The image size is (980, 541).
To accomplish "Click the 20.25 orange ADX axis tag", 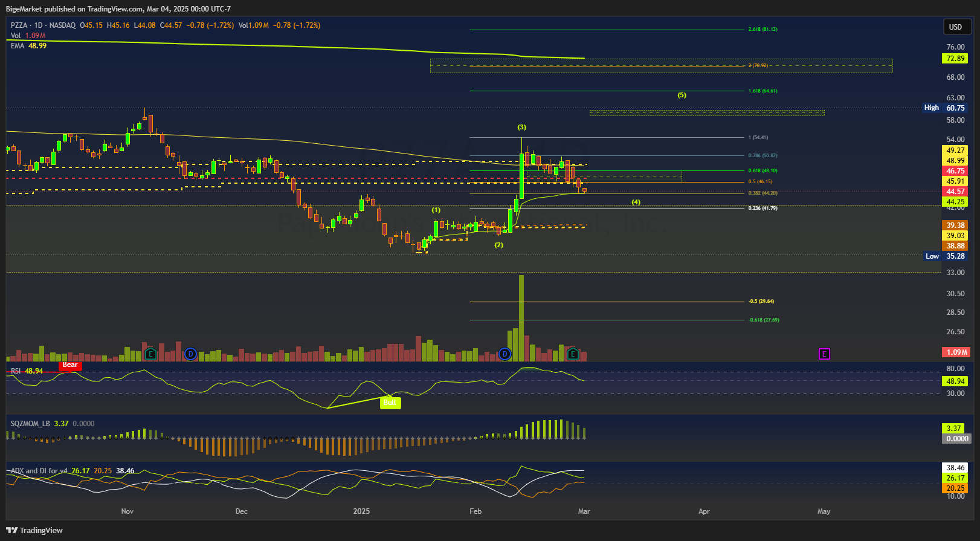I will (x=955, y=488).
